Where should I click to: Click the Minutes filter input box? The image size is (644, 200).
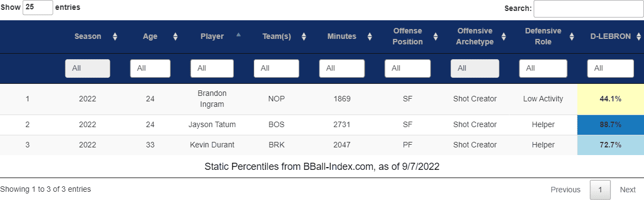(341, 68)
